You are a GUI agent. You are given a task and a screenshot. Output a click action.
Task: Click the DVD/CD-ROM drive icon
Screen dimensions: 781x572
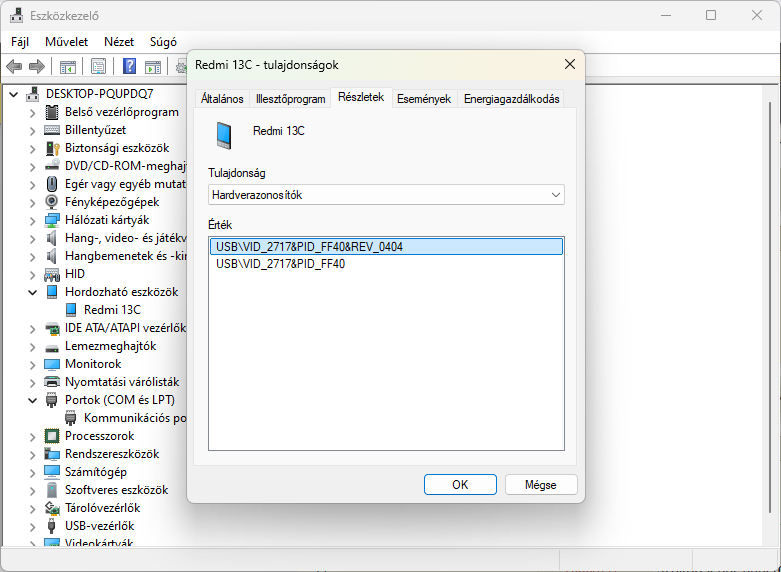tap(52, 166)
